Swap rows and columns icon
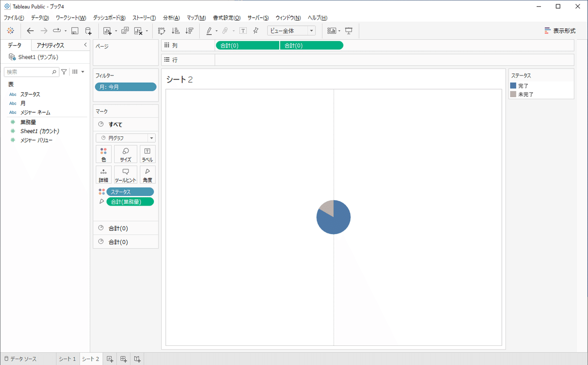This screenshot has height=365, width=588. pyautogui.click(x=162, y=30)
